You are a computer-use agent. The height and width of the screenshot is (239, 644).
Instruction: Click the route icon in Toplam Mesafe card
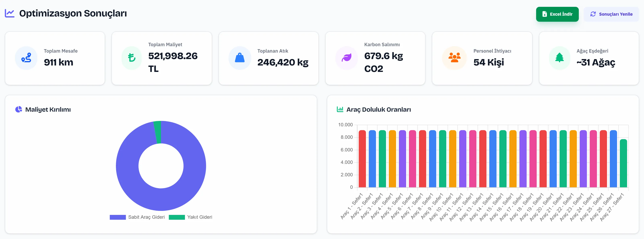[26, 58]
